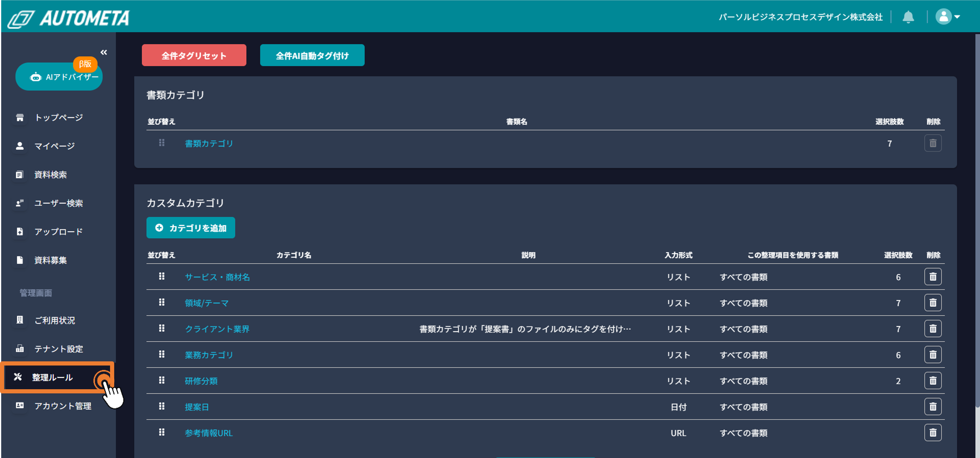Click the company name パーソルビジネスプロセスデザイン株式会社
Image resolution: width=980 pixels, height=458 pixels.
pos(801,17)
